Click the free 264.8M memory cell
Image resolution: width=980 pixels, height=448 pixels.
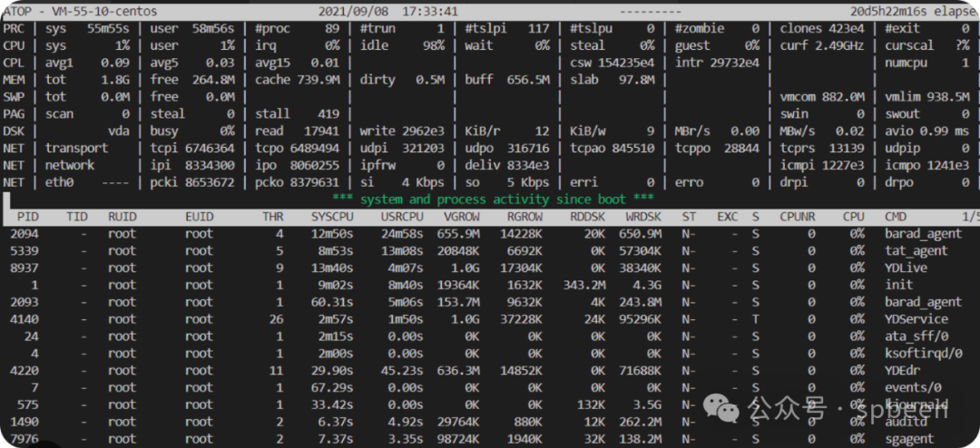(192, 80)
